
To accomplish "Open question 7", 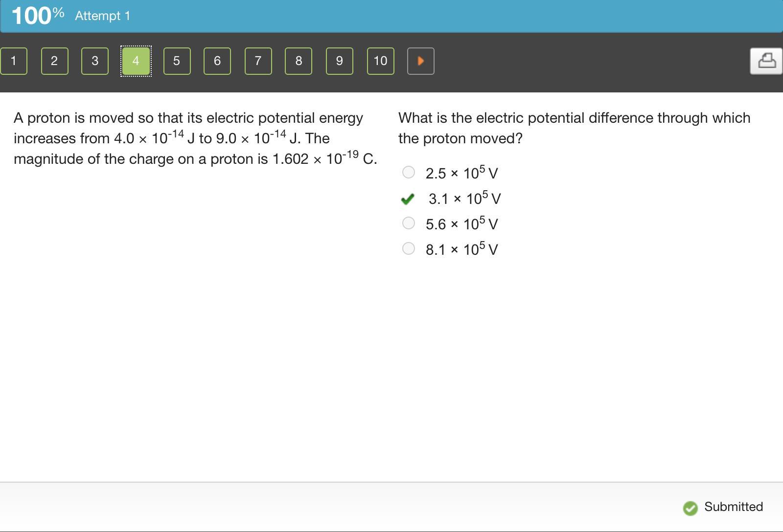I will 258,61.
